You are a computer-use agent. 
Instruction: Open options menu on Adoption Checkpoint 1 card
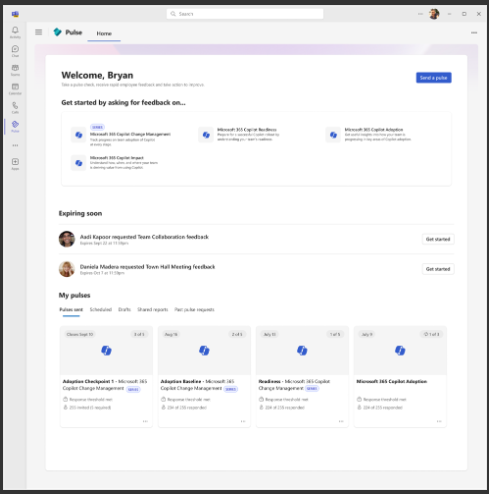[145, 421]
